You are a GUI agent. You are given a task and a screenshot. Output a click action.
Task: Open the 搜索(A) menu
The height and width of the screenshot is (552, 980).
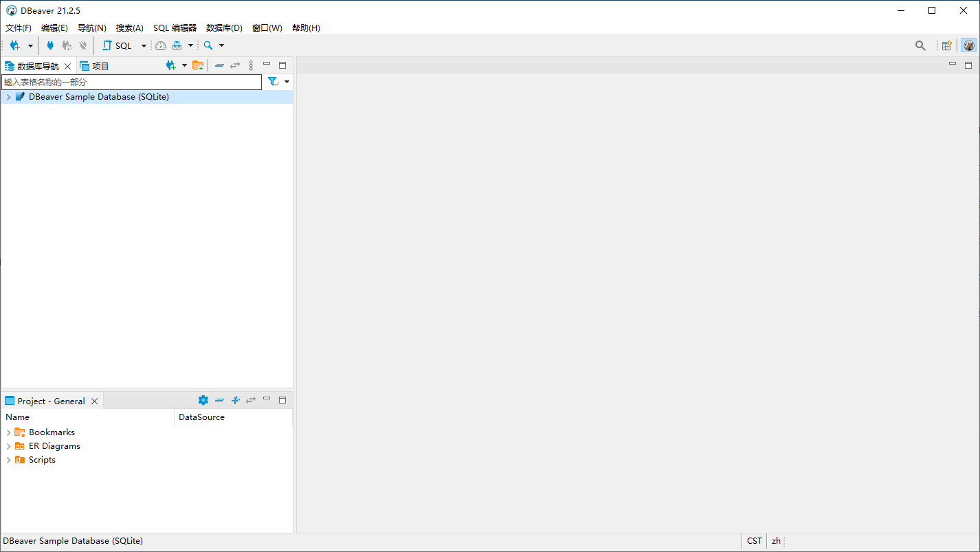point(130,28)
